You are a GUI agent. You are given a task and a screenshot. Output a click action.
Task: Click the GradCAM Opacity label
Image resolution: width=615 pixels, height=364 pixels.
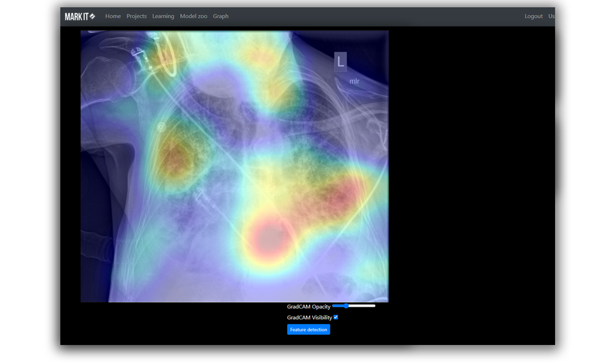309,307
